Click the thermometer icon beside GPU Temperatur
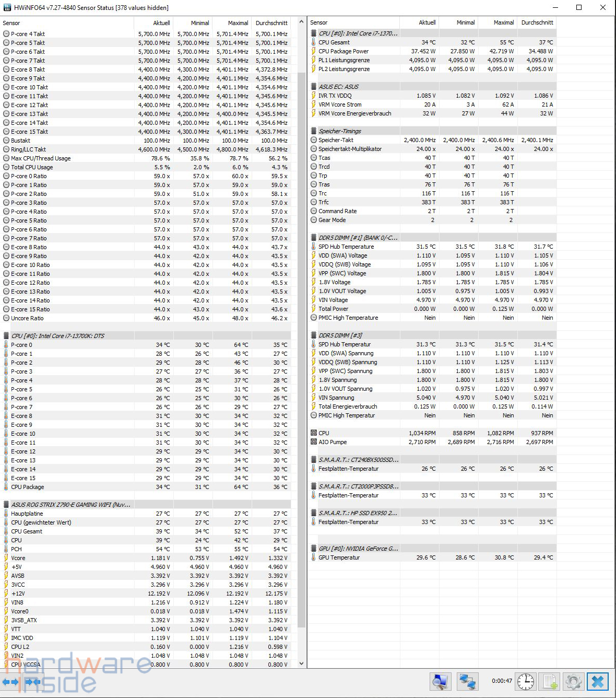 [314, 557]
